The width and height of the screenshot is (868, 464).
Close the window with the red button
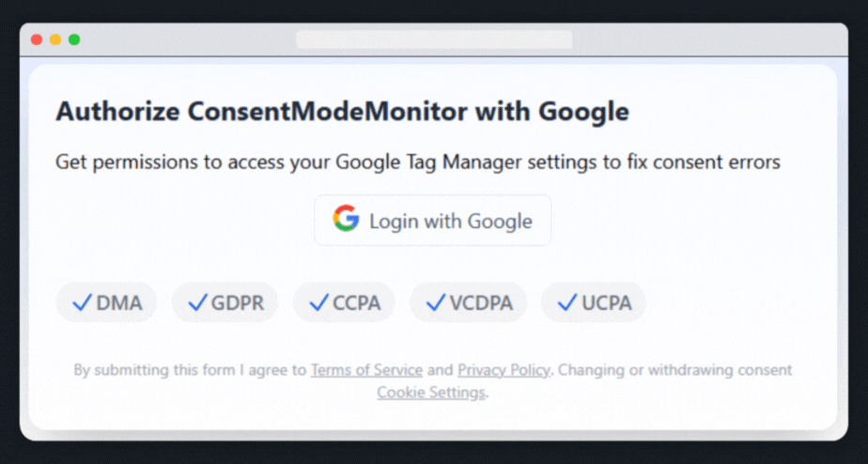(37, 39)
